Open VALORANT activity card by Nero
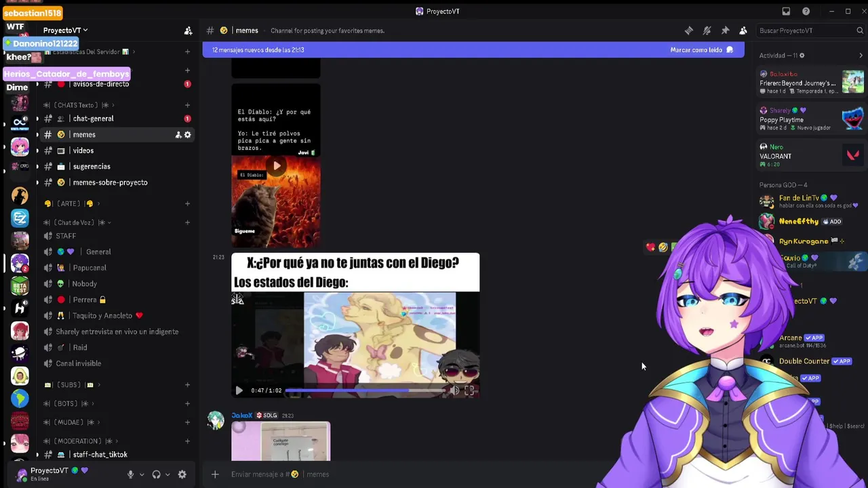This screenshot has height=488, width=868. pos(812,155)
